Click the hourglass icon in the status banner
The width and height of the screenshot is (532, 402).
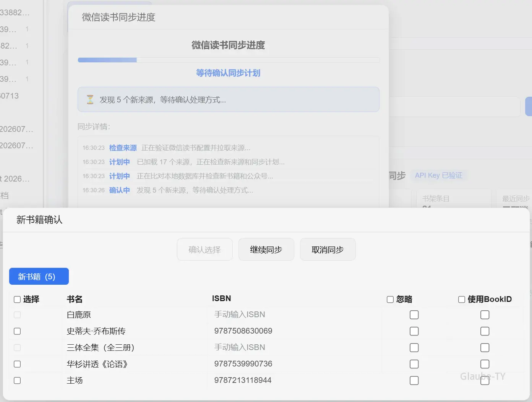(x=90, y=100)
